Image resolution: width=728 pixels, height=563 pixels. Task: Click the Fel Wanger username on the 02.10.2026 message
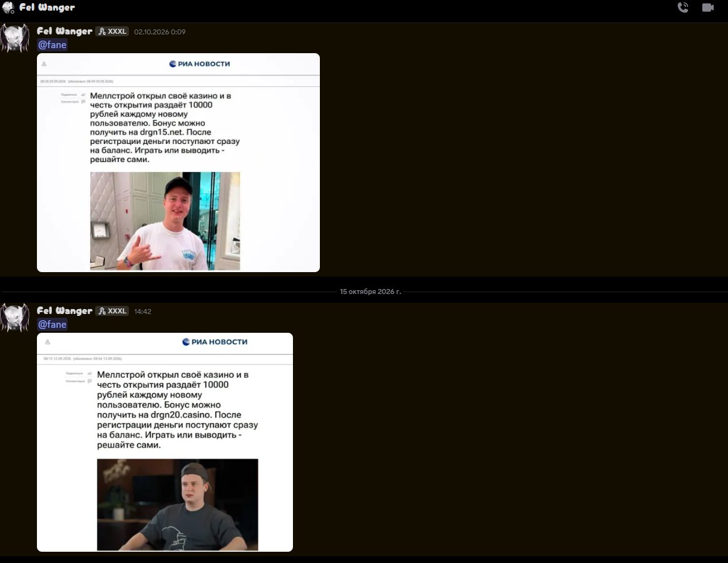click(64, 31)
